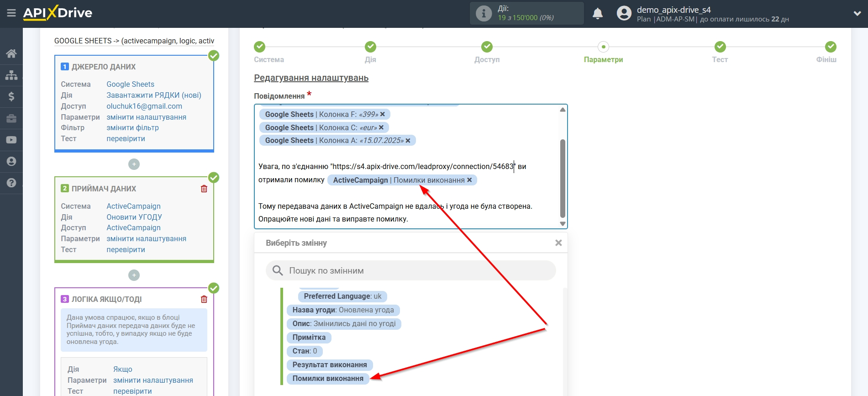Select the Помилки виконання variable
This screenshot has width=868, height=396.
(328, 378)
